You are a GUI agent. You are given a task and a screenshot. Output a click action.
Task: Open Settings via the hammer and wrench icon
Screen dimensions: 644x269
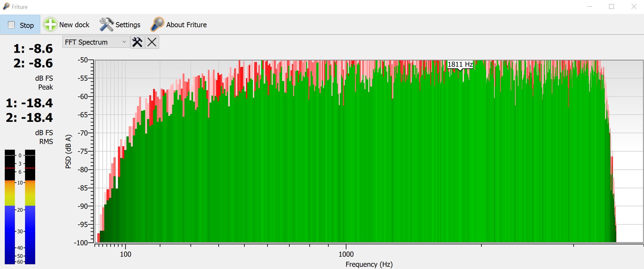tap(106, 25)
